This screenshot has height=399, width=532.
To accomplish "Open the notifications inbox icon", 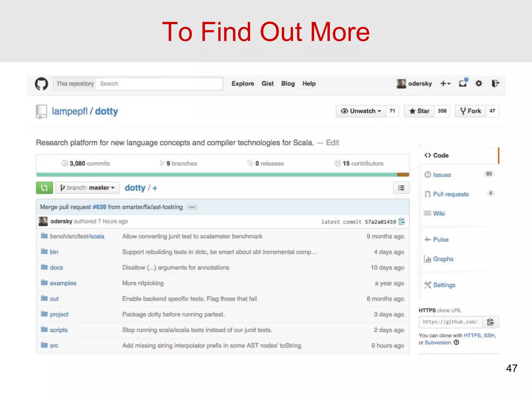I will click(463, 83).
